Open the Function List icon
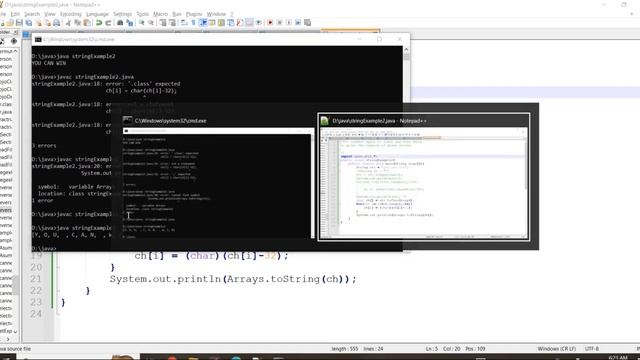 [x=240, y=23]
